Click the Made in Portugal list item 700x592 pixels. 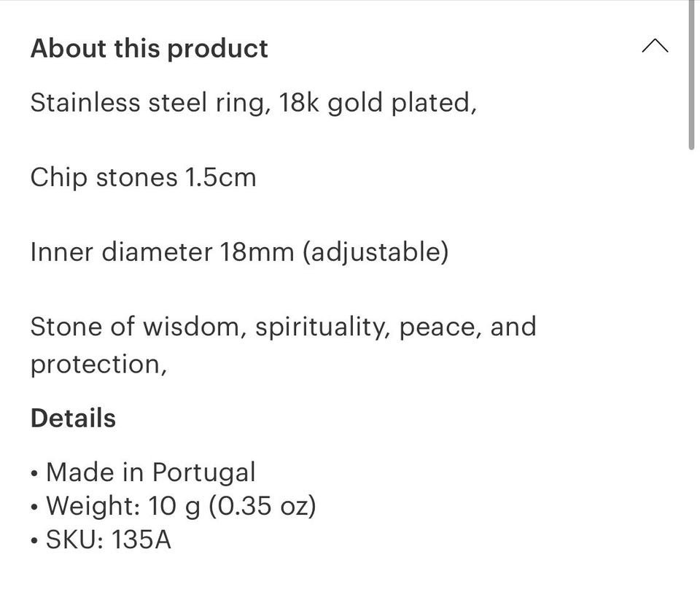tap(144, 472)
